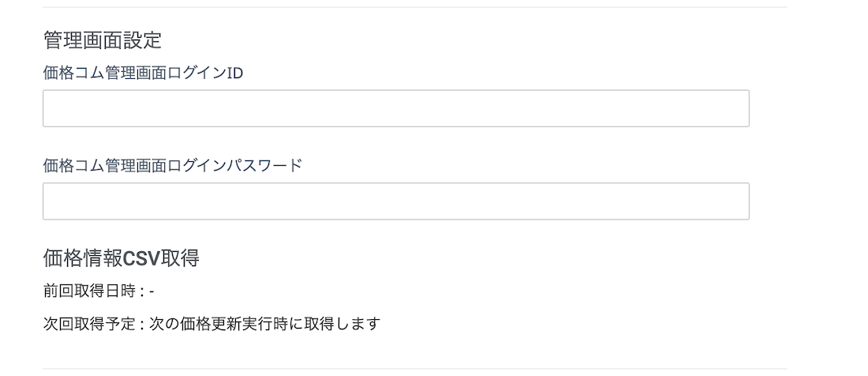The image size is (868, 376).
Task: Click the bottom horizontal divider line
Action: tap(414, 369)
